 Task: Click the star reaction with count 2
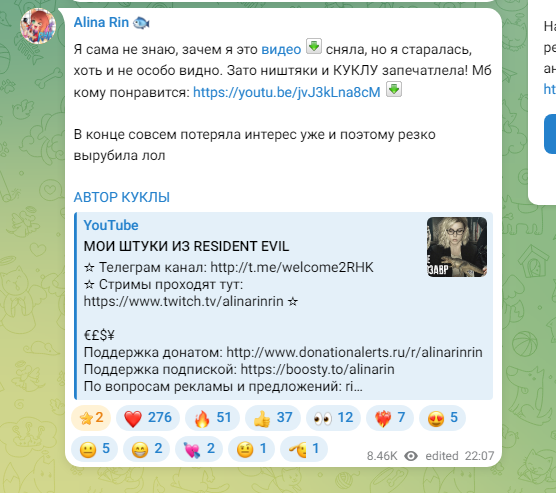(91, 418)
